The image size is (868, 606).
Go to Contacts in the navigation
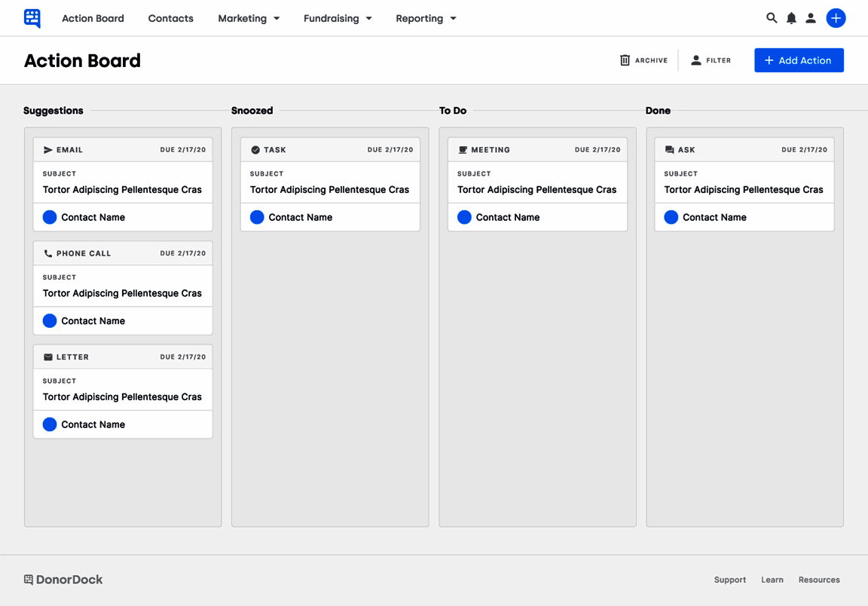tap(171, 18)
